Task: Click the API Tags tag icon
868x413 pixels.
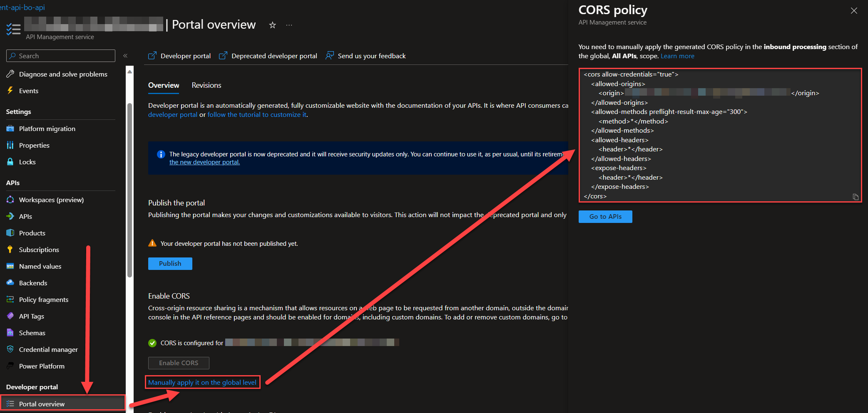Action: 10,316
